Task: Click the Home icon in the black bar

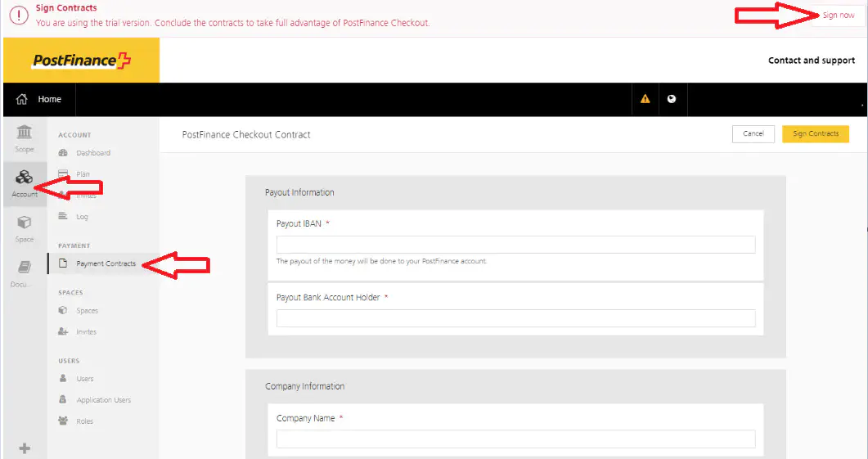Action: pos(22,99)
